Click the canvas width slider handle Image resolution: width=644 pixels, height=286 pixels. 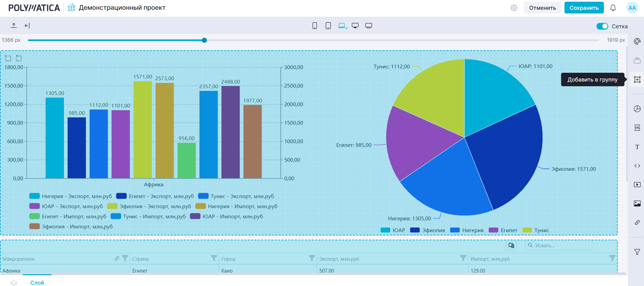[204, 40]
